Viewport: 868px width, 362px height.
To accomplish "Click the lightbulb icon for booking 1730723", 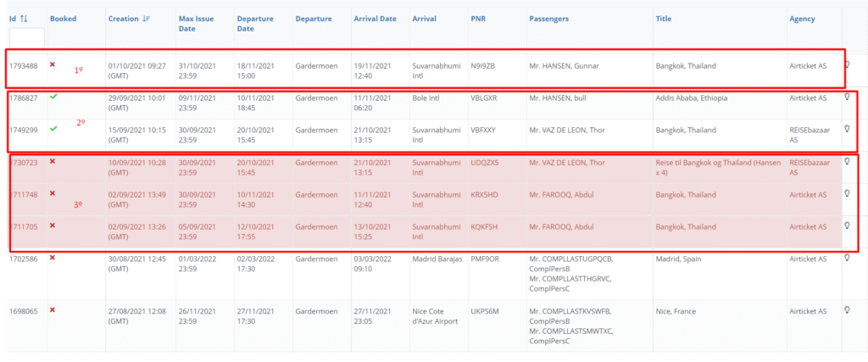I will 847,161.
